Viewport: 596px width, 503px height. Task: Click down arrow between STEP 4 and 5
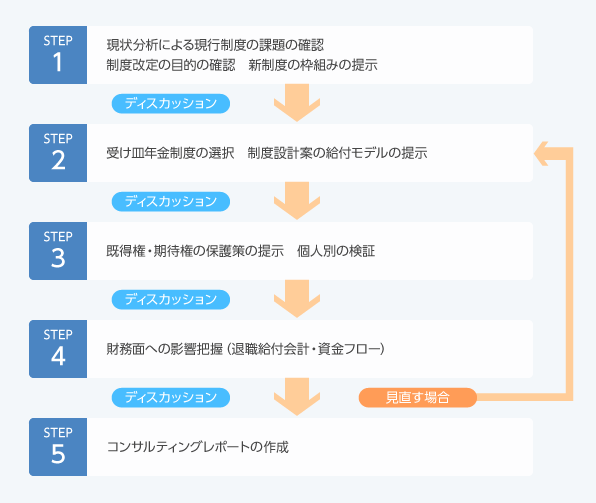coord(297,397)
